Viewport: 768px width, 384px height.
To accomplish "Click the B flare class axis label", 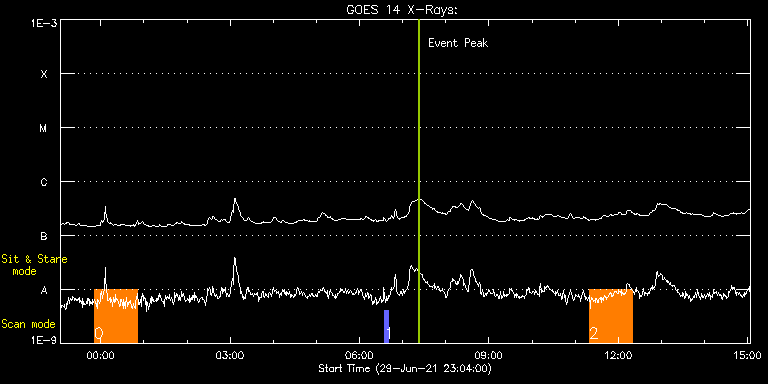I will [44, 236].
